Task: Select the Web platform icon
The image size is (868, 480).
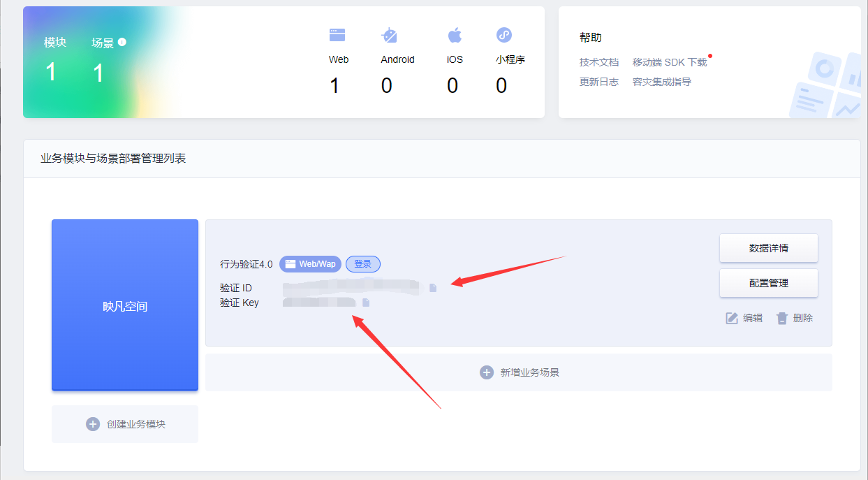Action: point(337,34)
